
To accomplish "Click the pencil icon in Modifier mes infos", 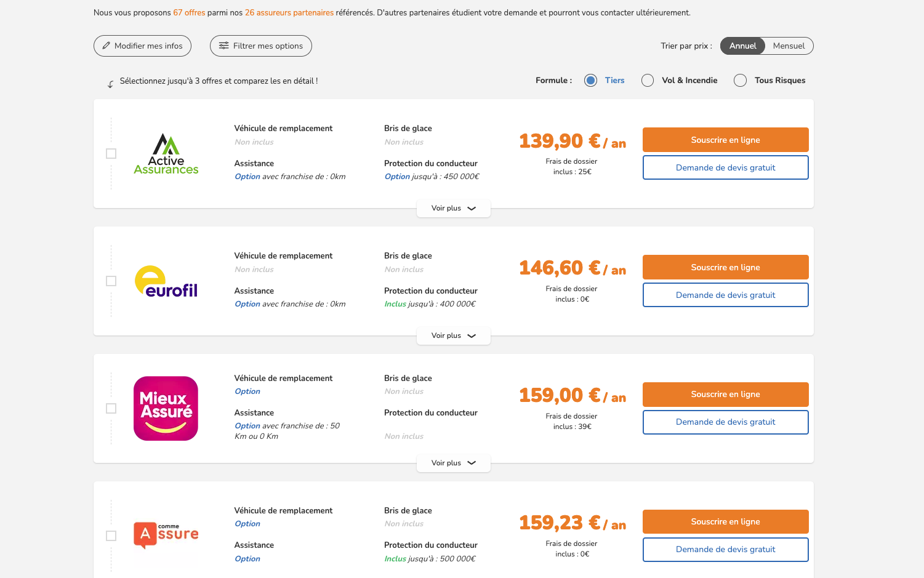I will click(106, 46).
